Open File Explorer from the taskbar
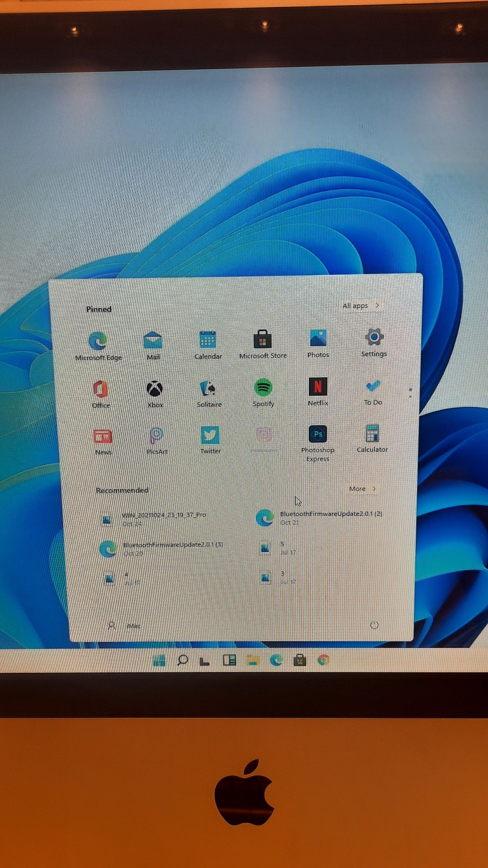 253,661
